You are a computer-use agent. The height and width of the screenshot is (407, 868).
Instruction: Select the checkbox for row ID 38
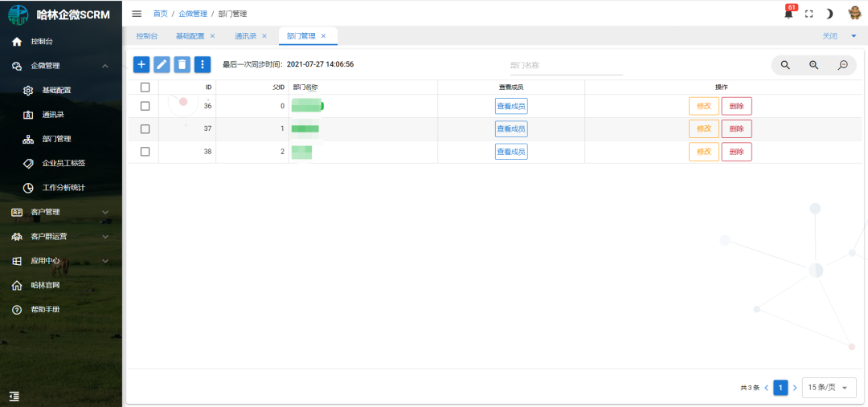(145, 152)
